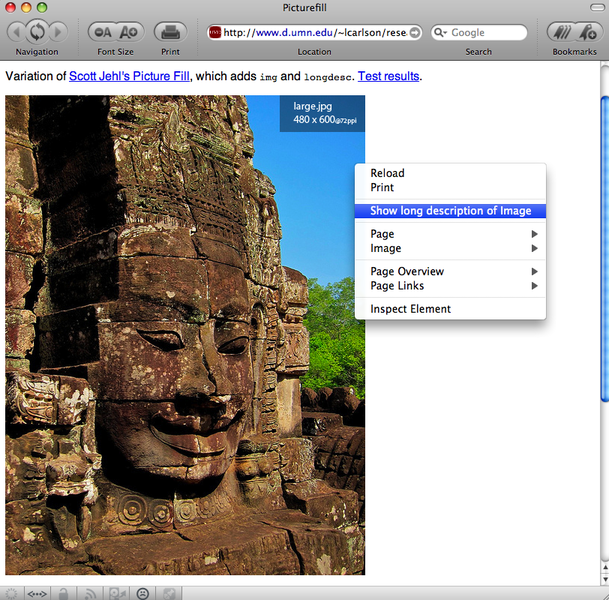This screenshot has height=600, width=609.
Task: Open the bookmarks list icon
Action: pos(562,32)
